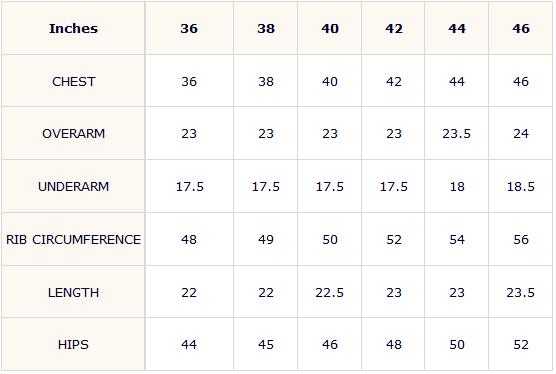Click the overarm value 24
This screenshot has height=374, width=556.
(x=521, y=133)
